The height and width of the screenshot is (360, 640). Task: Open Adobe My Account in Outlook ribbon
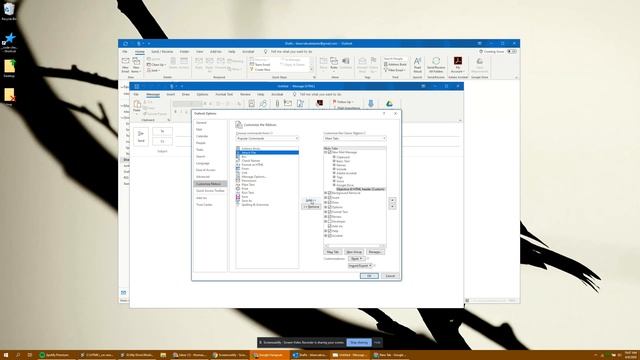458,65
